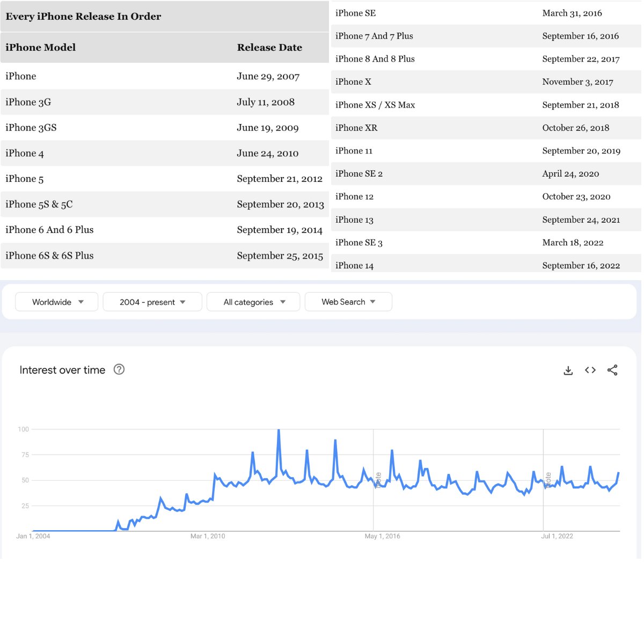Click the March 18, 2022 date
Image resolution: width=644 pixels, height=644 pixels.
coord(573,243)
